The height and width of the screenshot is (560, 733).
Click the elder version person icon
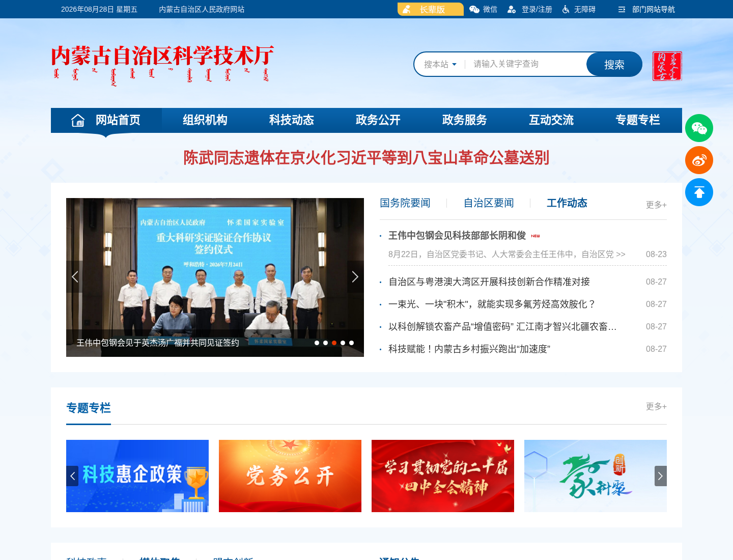coord(407,9)
